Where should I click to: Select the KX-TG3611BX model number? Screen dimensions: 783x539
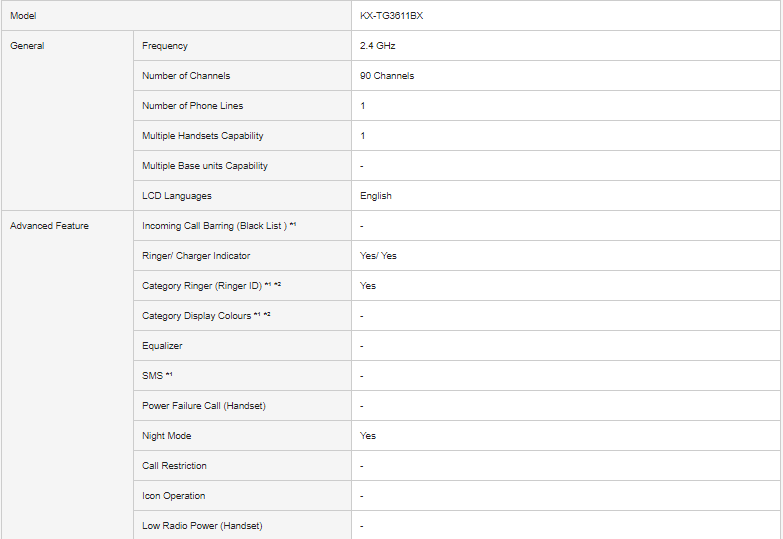pos(398,16)
